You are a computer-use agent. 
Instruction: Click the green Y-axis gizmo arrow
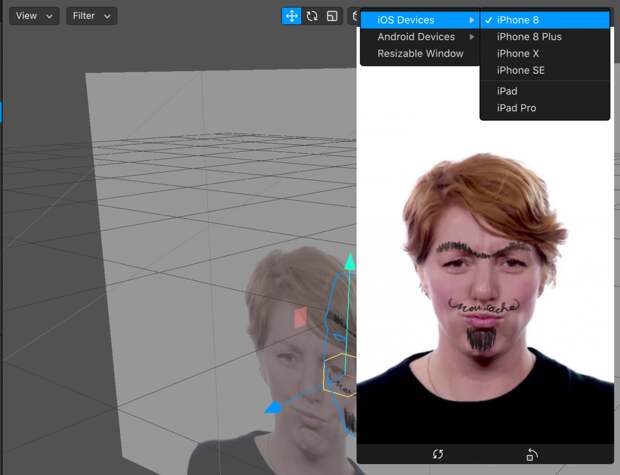click(x=350, y=262)
